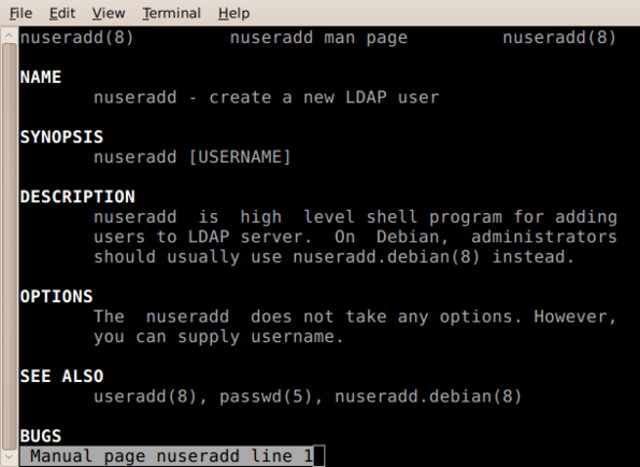
Task: Click the scrollbar down arrow
Action: pos(9,457)
